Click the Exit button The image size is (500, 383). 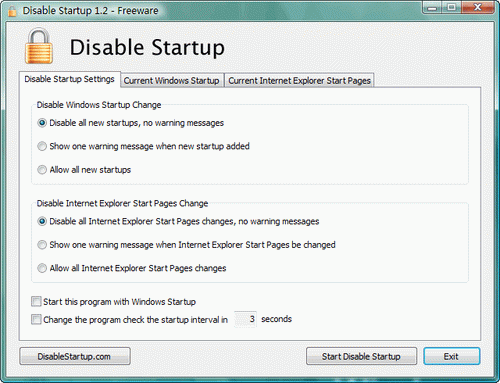click(452, 356)
